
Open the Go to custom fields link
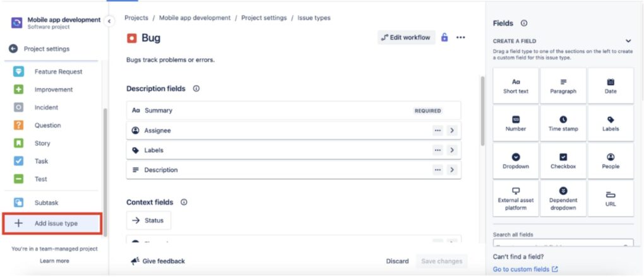tap(525, 269)
